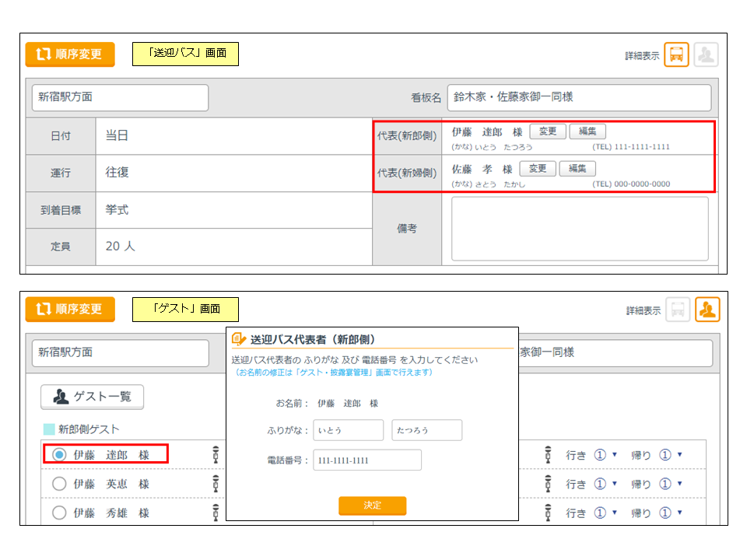This screenshot has width=747, height=560.
Task: Select the 伊藤 秀雄 radio button
Action: pyautogui.click(x=59, y=513)
